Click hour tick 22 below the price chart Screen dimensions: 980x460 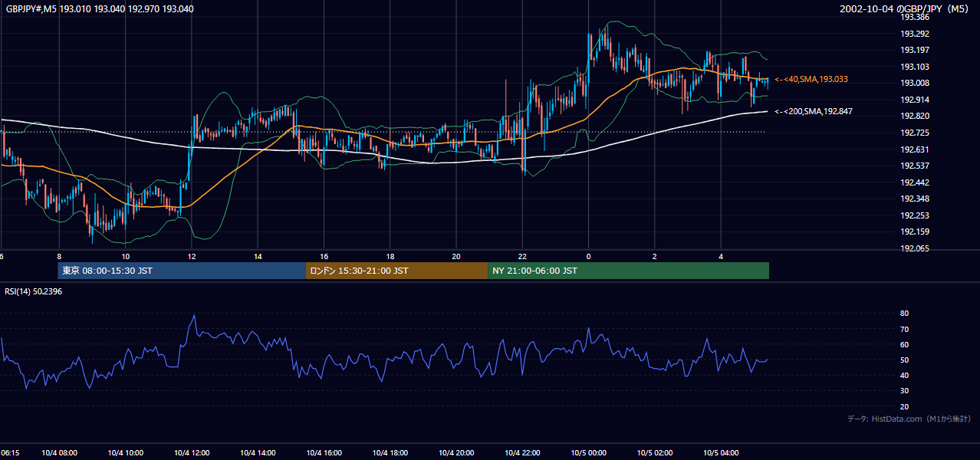(522, 256)
